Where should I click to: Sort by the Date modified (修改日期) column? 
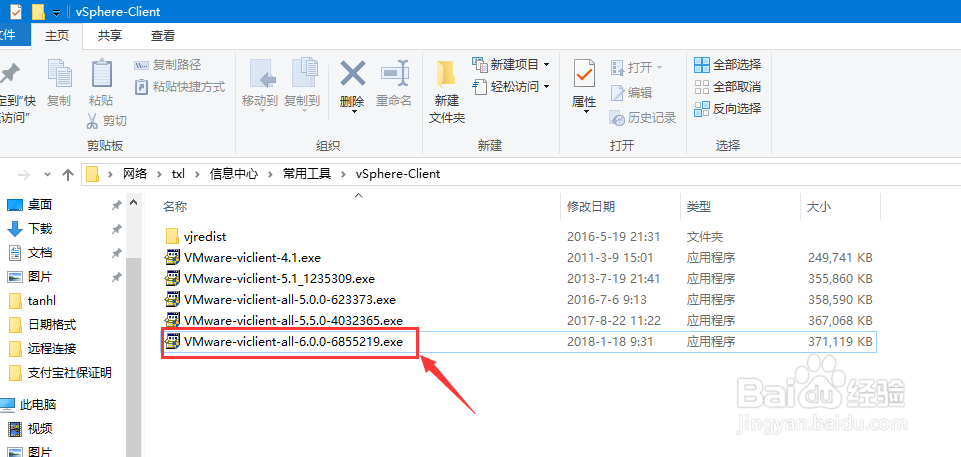coord(591,207)
